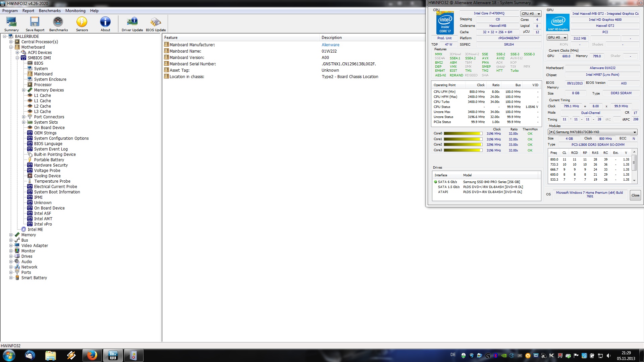Image resolution: width=644 pixels, height=362 pixels.
Task: Click the Windows 7 Home Premium OS field
Action: point(590,194)
